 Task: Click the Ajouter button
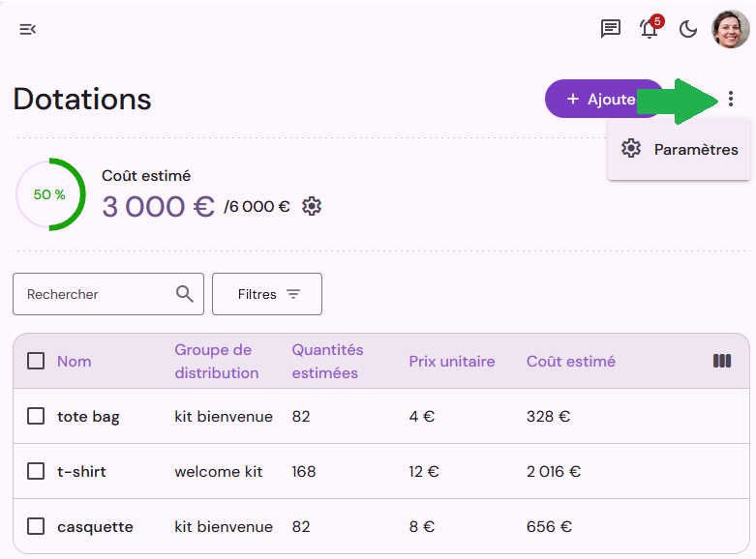tap(604, 99)
